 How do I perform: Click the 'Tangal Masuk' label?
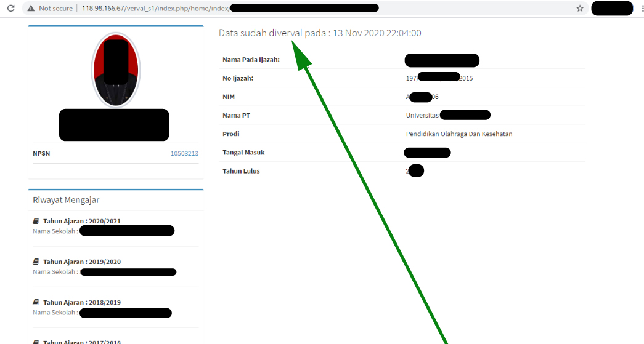click(243, 153)
